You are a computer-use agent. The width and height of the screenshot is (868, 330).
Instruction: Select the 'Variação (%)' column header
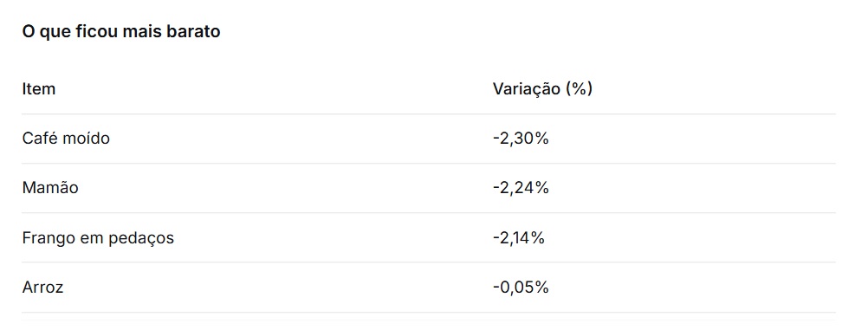pos(542,88)
